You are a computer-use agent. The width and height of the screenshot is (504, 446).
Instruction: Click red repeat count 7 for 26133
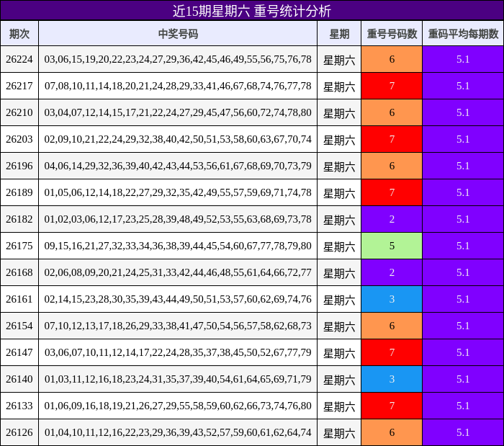[x=392, y=406]
